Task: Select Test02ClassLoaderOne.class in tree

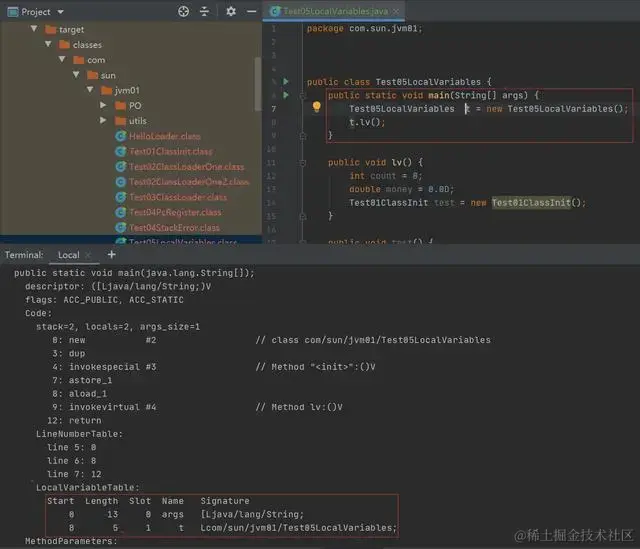Action: pos(187,167)
